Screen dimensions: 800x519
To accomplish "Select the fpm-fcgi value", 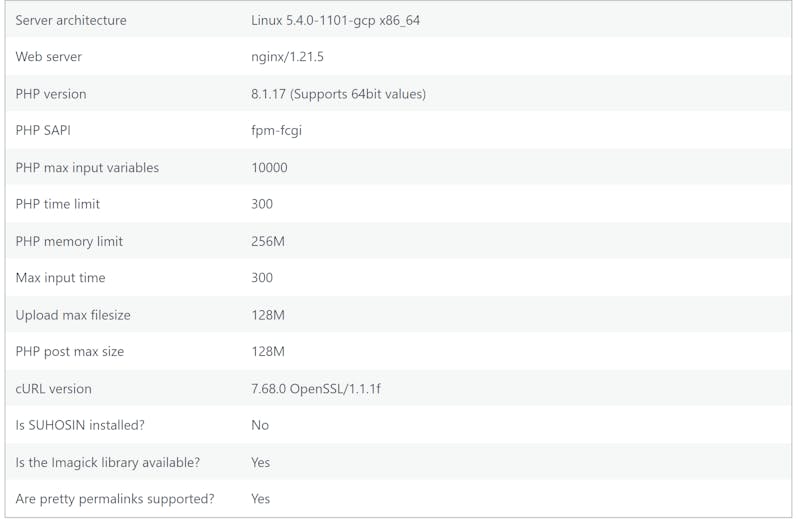I will click(x=277, y=131).
